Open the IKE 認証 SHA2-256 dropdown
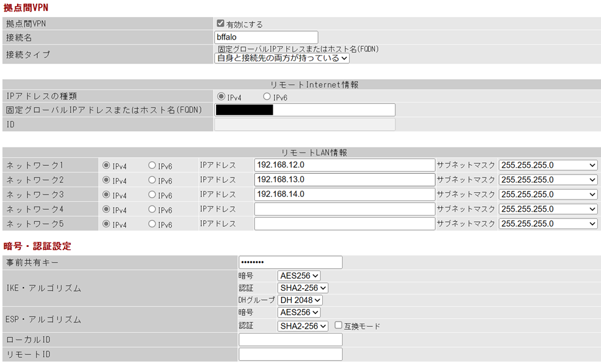This screenshot has width=601, height=364. 303,288
